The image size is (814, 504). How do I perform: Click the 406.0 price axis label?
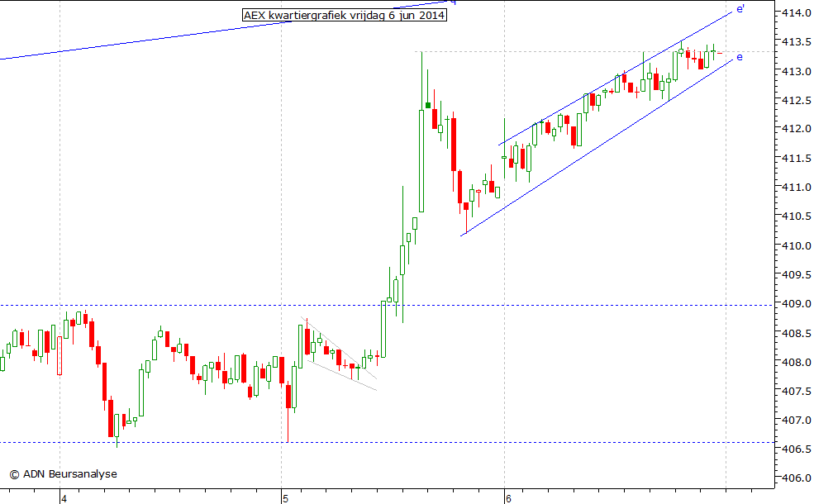coord(797,478)
